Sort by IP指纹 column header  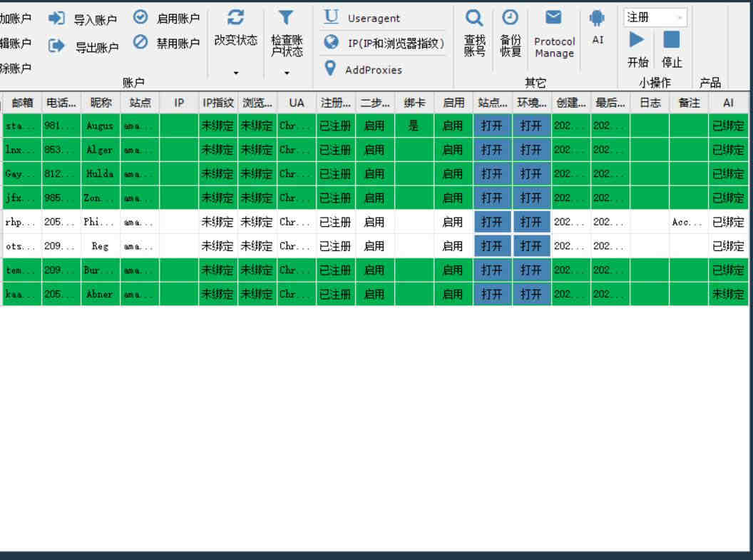click(x=218, y=102)
